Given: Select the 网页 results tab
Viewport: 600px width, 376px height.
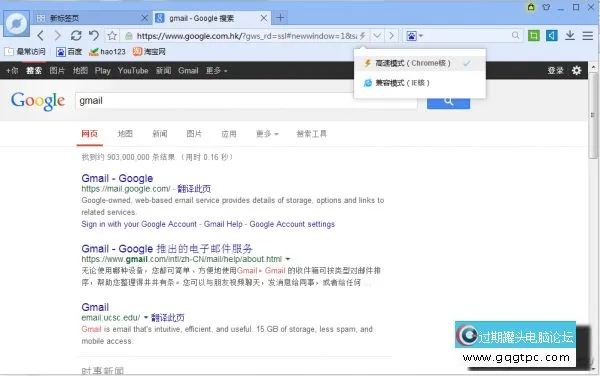Looking at the screenshot, I should pos(90,134).
